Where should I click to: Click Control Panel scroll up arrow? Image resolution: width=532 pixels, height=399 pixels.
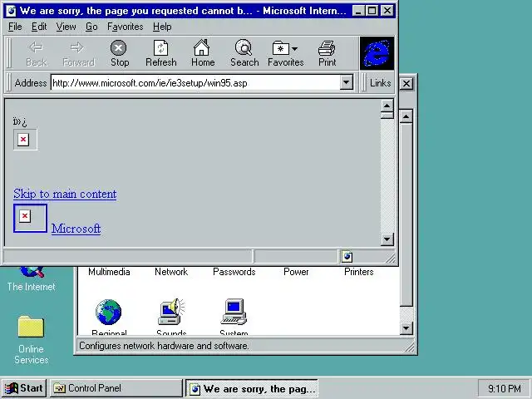(406, 116)
